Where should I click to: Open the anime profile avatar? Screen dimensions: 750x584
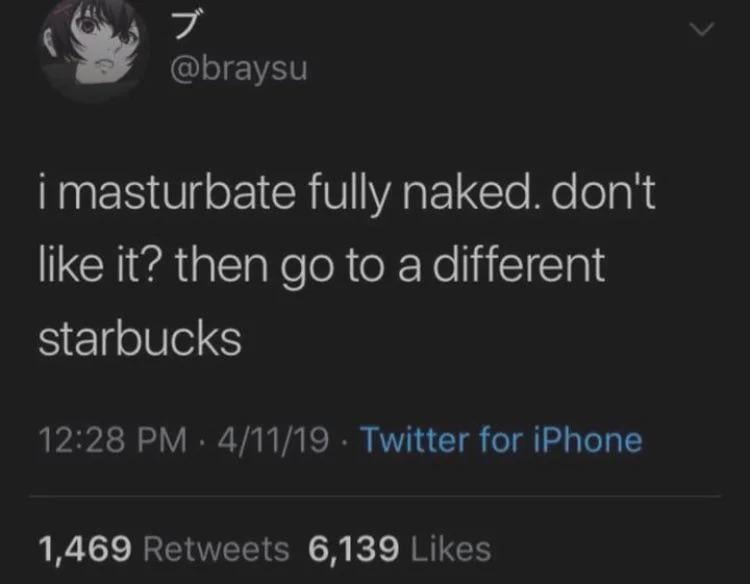94,48
